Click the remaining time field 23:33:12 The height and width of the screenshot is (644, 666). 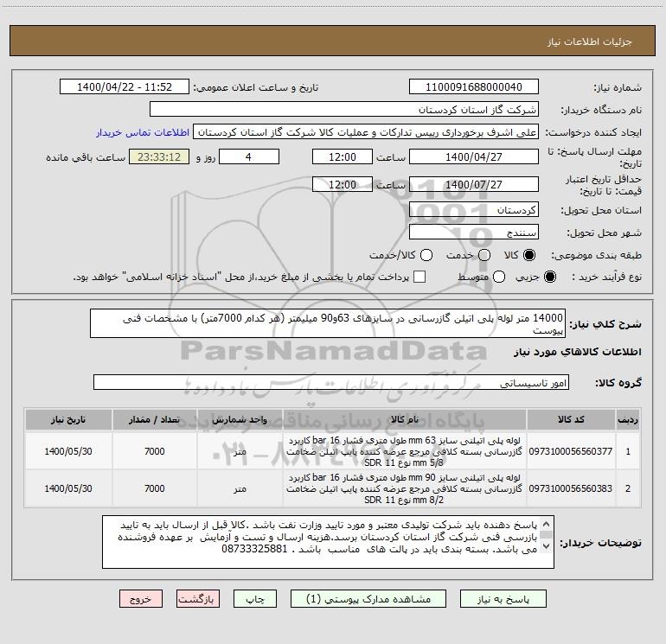click(x=159, y=156)
